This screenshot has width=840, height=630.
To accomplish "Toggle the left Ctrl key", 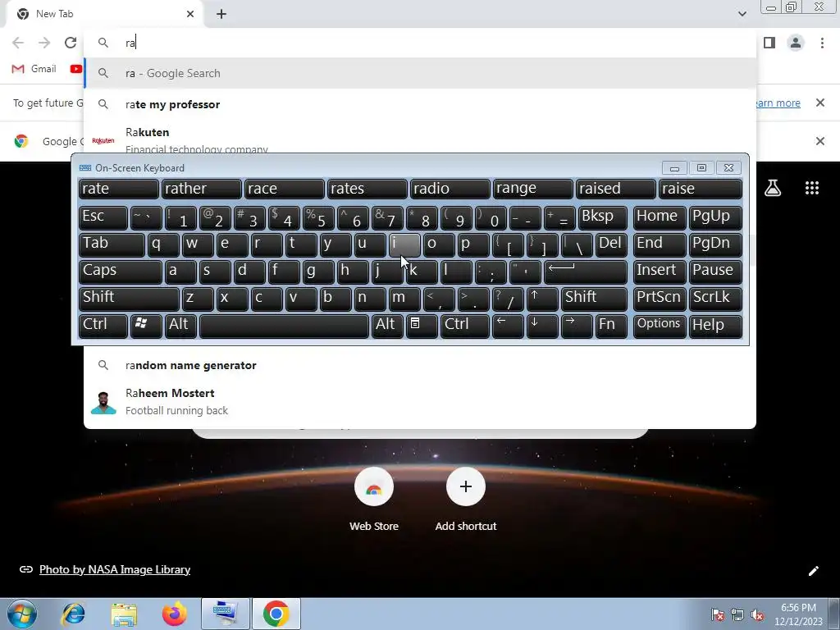I will (103, 326).
